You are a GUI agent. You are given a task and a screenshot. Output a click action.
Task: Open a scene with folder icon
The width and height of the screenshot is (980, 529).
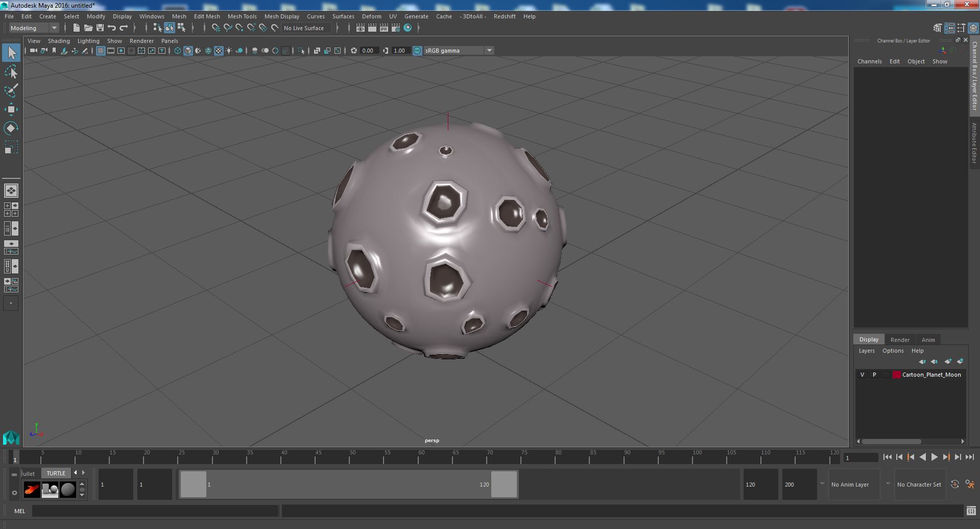point(88,28)
